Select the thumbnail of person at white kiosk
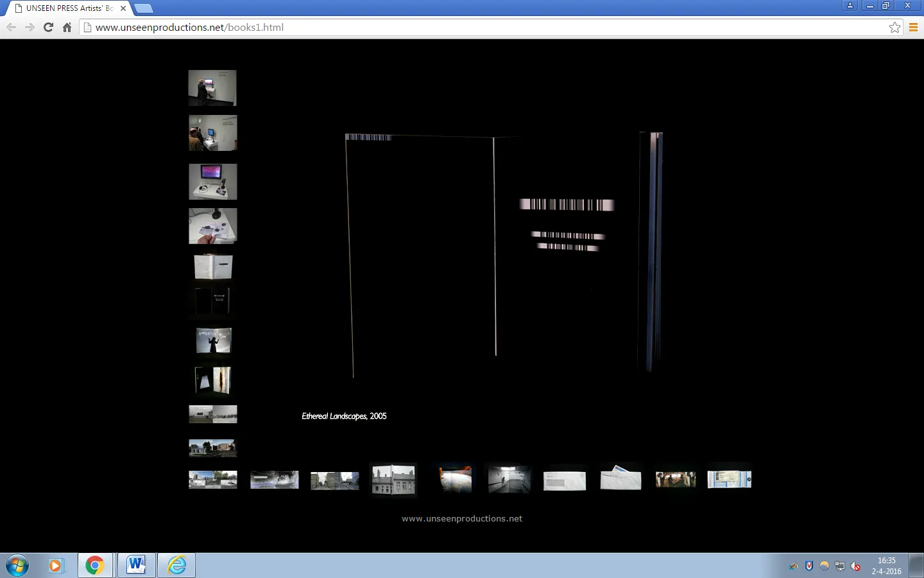Image resolution: width=924 pixels, height=578 pixels. click(212, 88)
